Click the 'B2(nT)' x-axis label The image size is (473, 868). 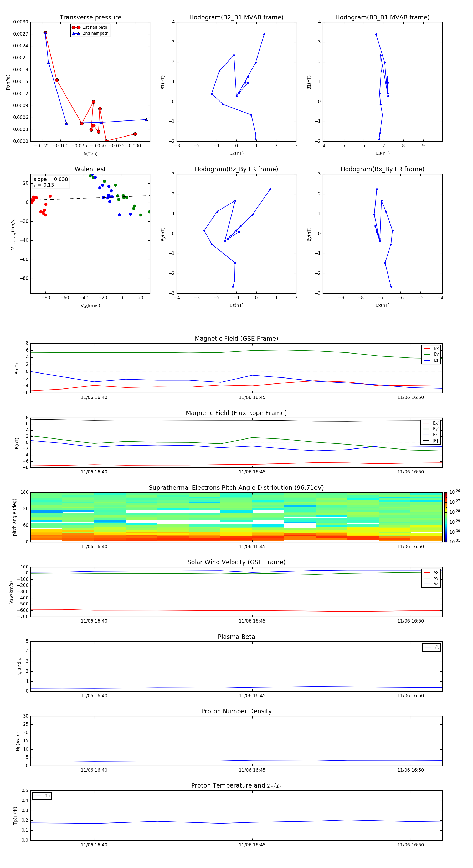click(x=236, y=153)
